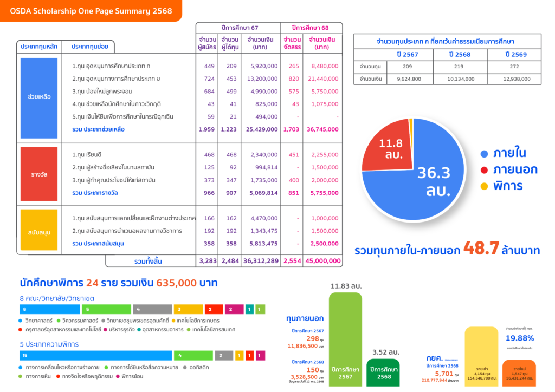Click the ทางการเห็น legend dot

(21, 376)
